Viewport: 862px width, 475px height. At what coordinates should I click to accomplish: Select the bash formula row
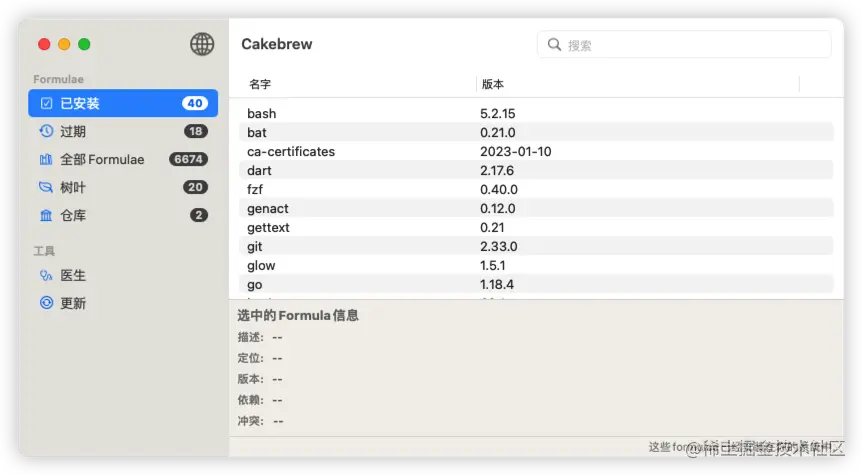pyautogui.click(x=536, y=113)
